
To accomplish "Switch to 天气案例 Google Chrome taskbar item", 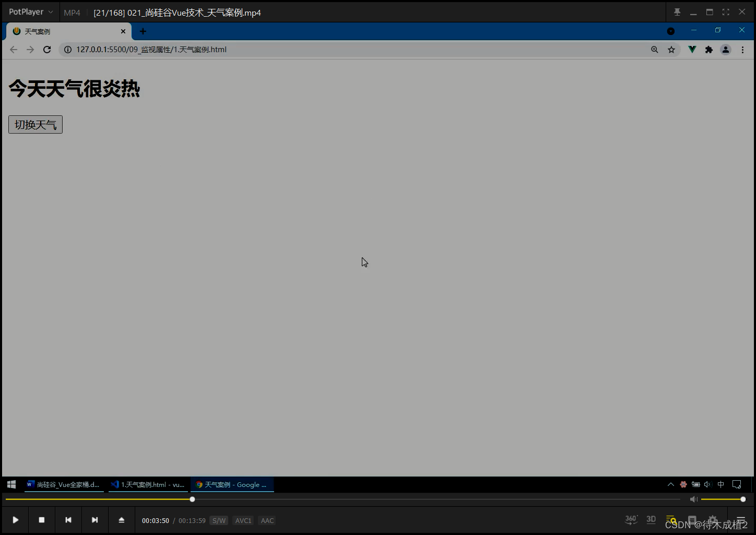I will pos(232,484).
